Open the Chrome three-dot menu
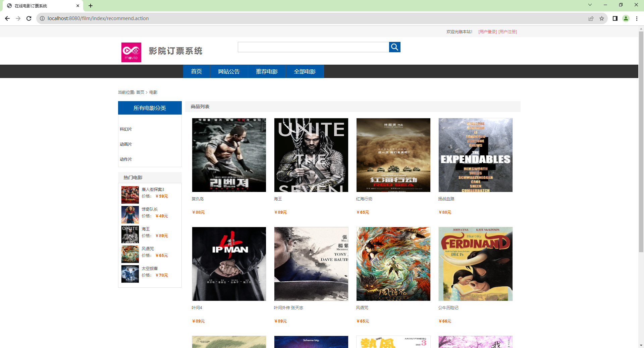Viewport: 644px width, 348px height. click(637, 18)
